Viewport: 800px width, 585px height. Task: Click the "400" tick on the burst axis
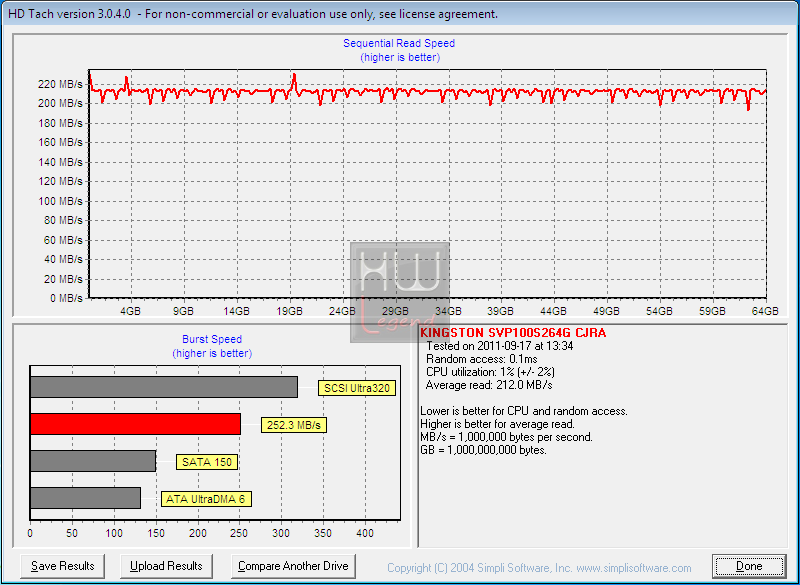tap(365, 533)
